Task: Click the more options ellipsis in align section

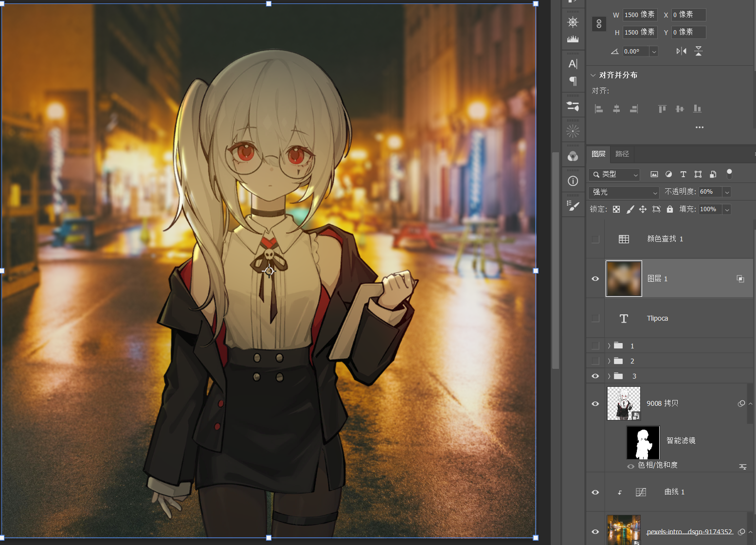Action: click(x=699, y=127)
